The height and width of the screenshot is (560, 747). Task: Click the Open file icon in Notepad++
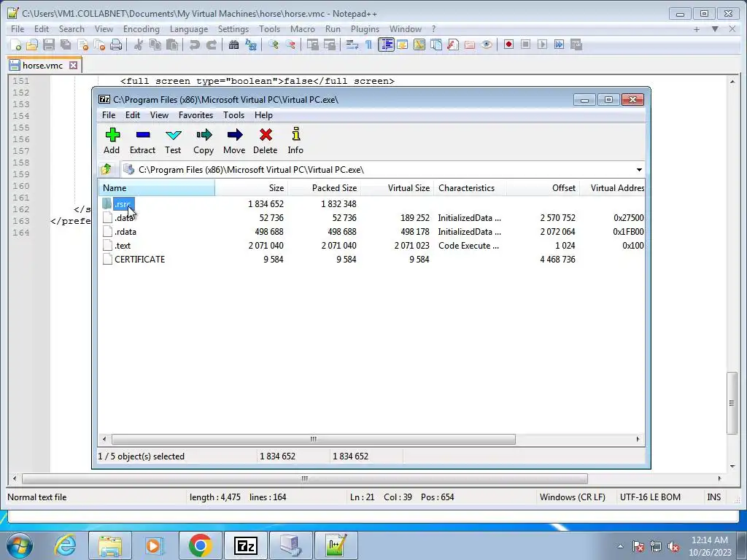pyautogui.click(x=32, y=44)
